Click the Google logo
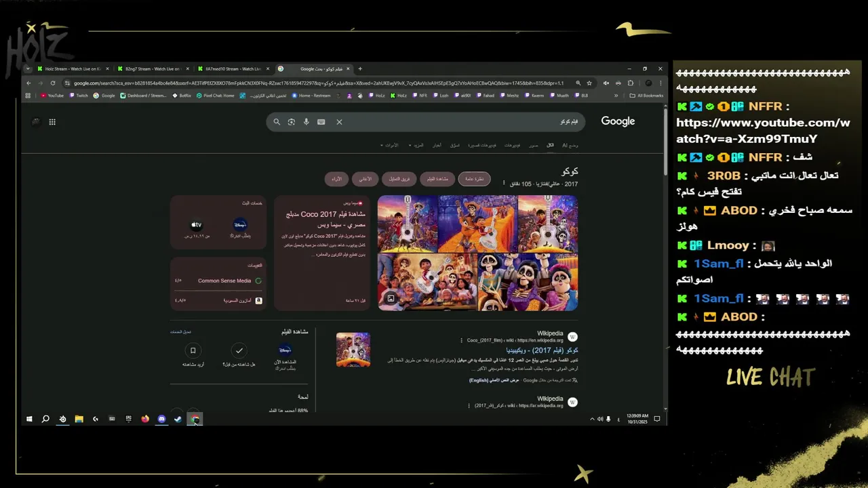Viewport: 868px width, 488px height. pyautogui.click(x=618, y=121)
